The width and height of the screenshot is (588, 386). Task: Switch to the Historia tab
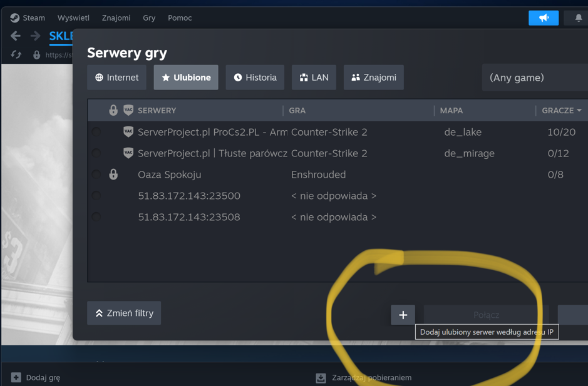(255, 78)
